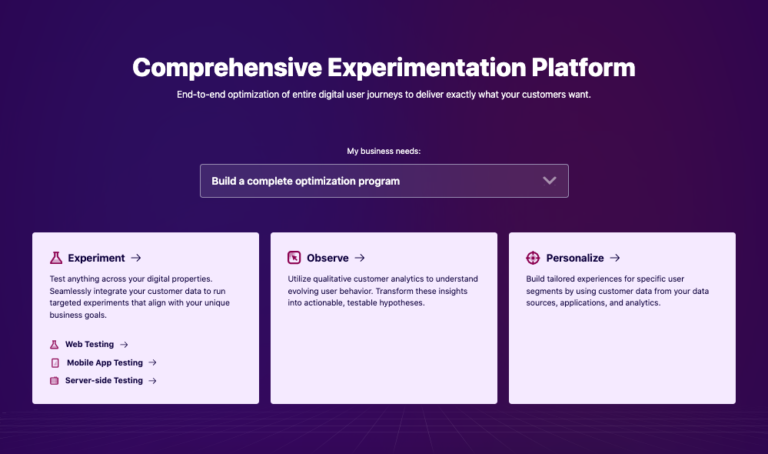
Task: Click the arrow beside Web Testing
Action: point(122,345)
